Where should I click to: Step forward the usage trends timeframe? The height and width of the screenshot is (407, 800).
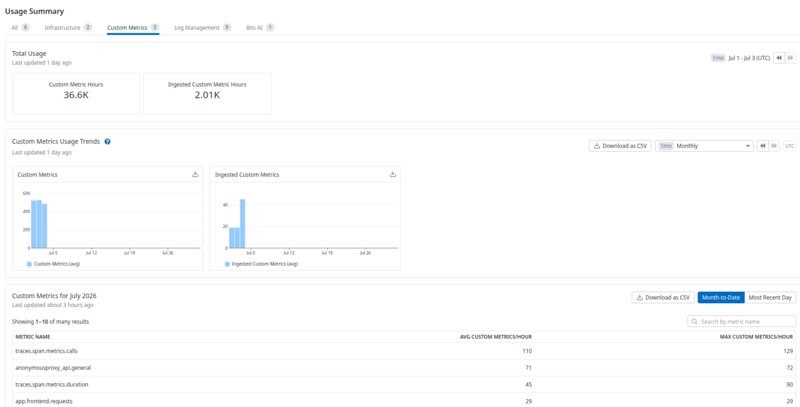point(774,146)
